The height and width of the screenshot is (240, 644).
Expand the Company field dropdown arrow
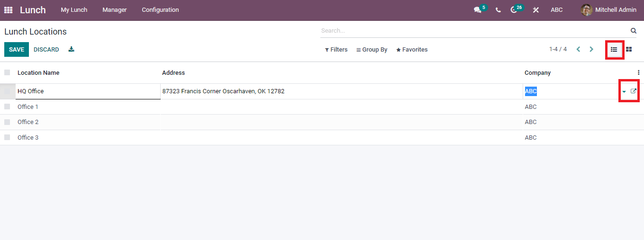pos(624,91)
